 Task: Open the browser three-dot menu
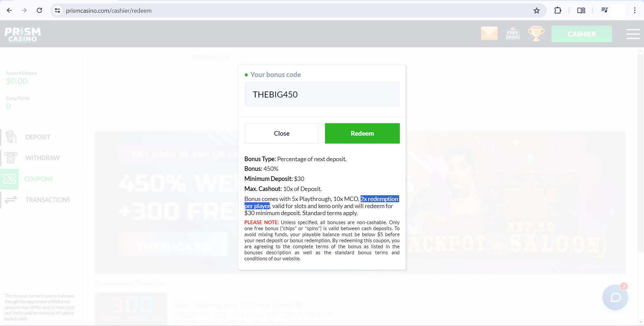click(x=635, y=10)
